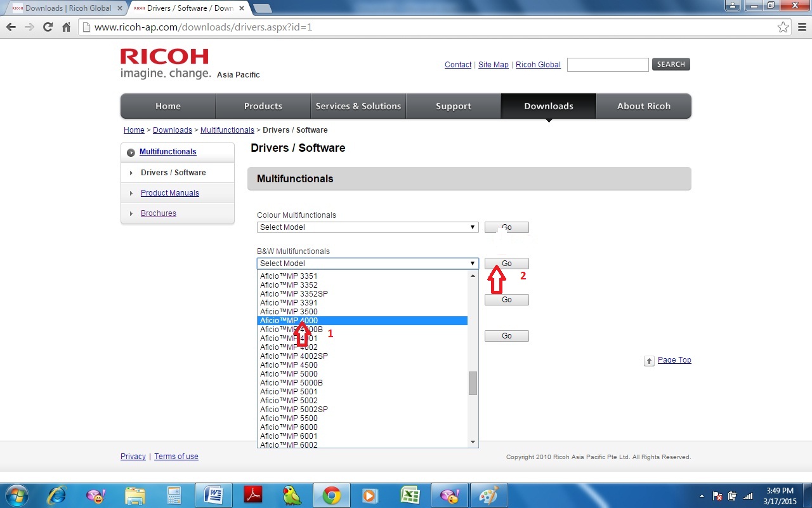812x508 pixels.
Task: Open a new tab with the new-tab button
Action: tap(262, 8)
